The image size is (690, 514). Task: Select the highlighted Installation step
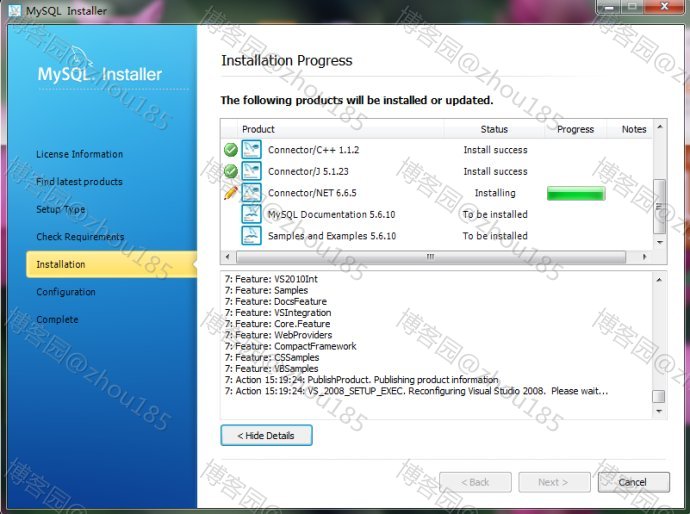coord(111,264)
